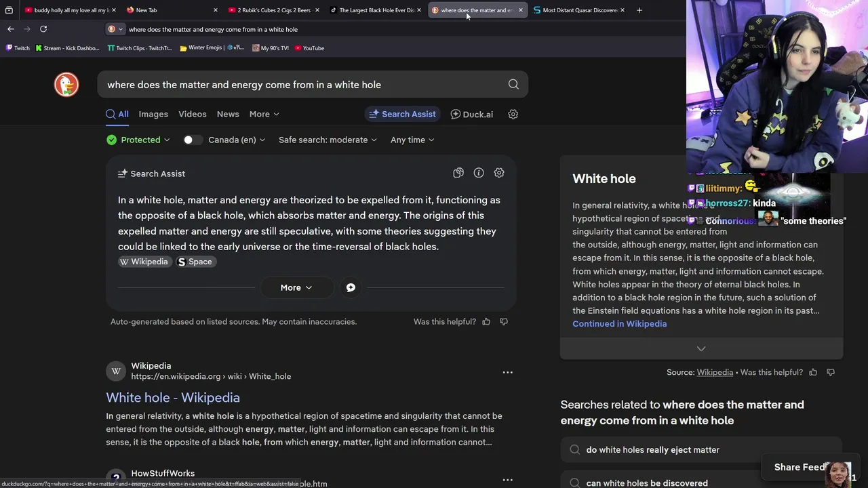Click the search magnifier icon in search box

tap(513, 85)
